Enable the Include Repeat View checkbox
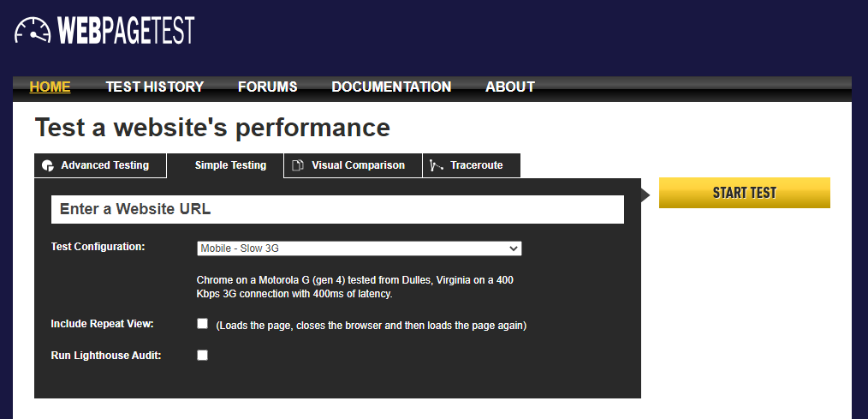Viewport: 868px width, 419px height. tap(203, 324)
